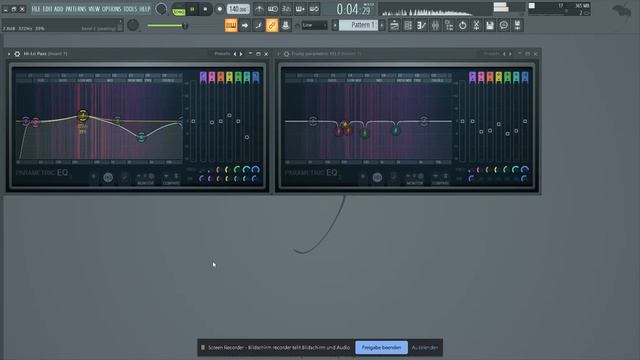Click the one-click audio recording icon
Viewport: 640px width, 360px height.
tap(476, 25)
